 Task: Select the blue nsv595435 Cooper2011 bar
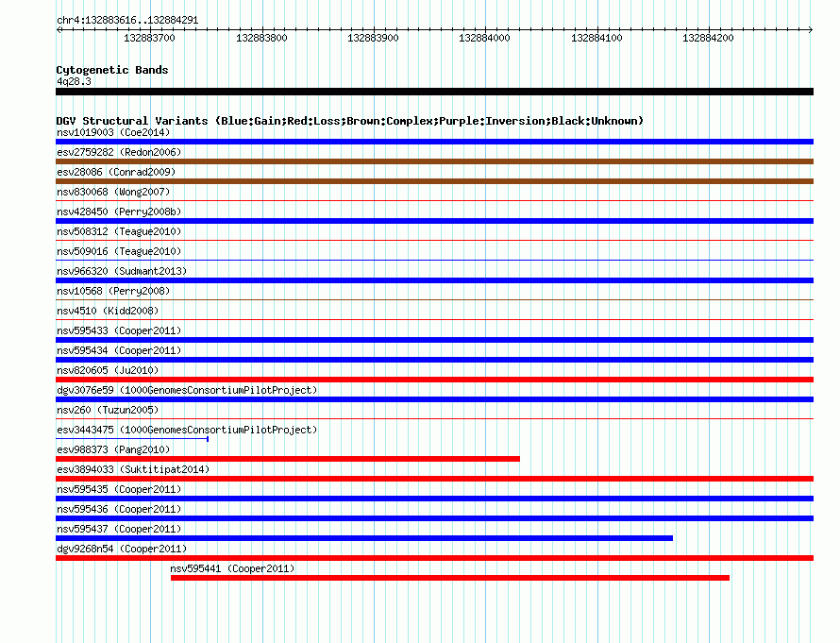[434, 499]
